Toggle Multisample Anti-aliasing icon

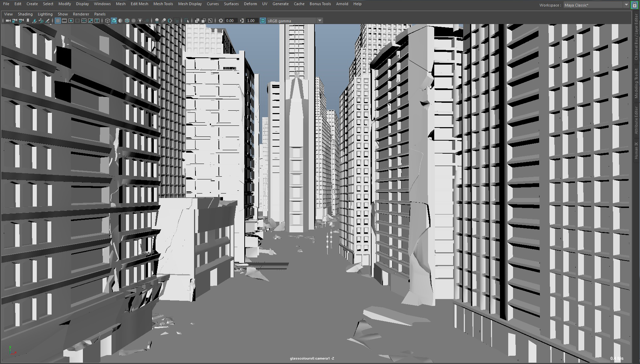pos(170,21)
